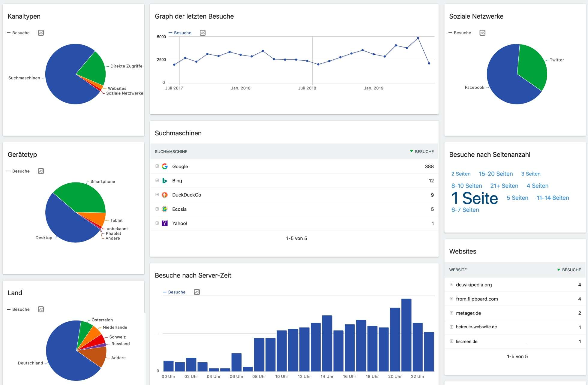Screen dimensions: 588x385
Task: Expand the de.wikipedia.org website row
Action: pos(451,284)
